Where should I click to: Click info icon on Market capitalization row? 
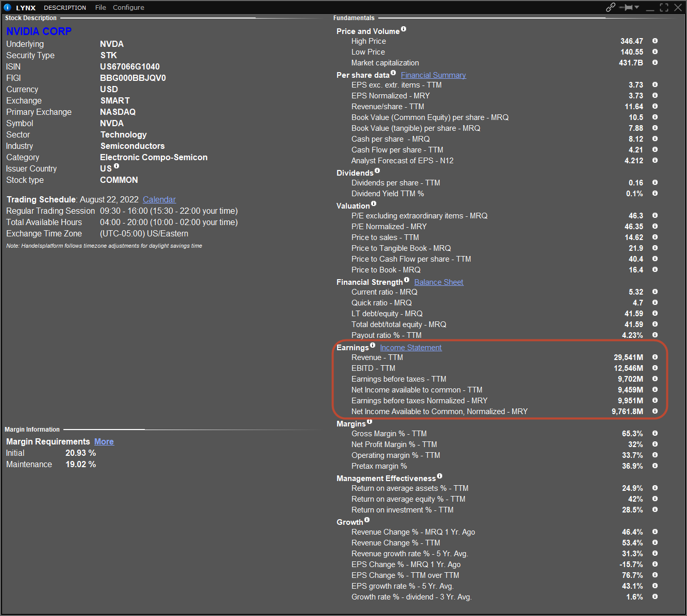pos(655,62)
